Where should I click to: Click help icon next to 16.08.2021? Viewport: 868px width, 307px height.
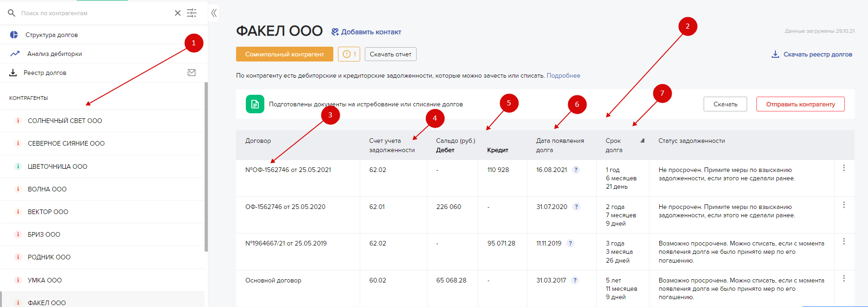[x=576, y=170]
